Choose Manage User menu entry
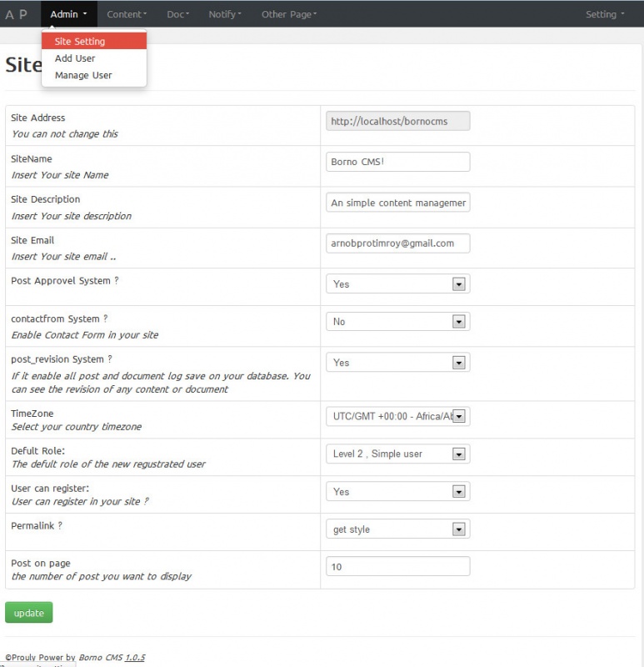This screenshot has width=644, height=667. (83, 75)
